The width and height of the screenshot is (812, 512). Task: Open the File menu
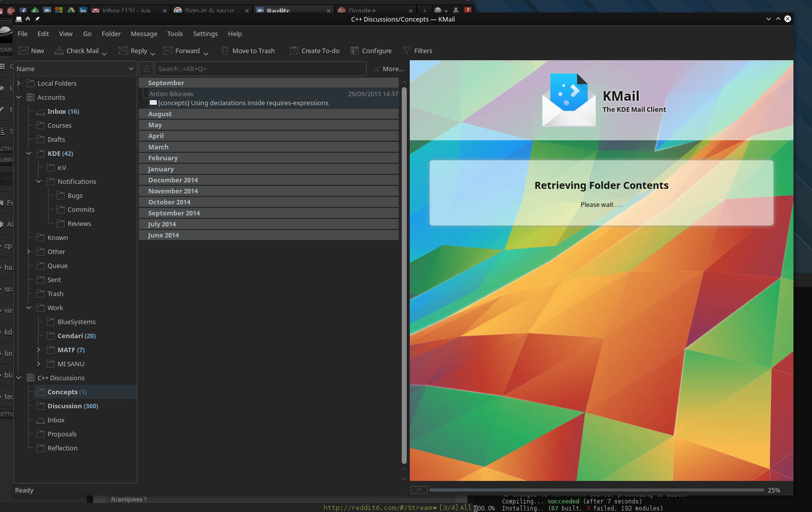tap(23, 34)
